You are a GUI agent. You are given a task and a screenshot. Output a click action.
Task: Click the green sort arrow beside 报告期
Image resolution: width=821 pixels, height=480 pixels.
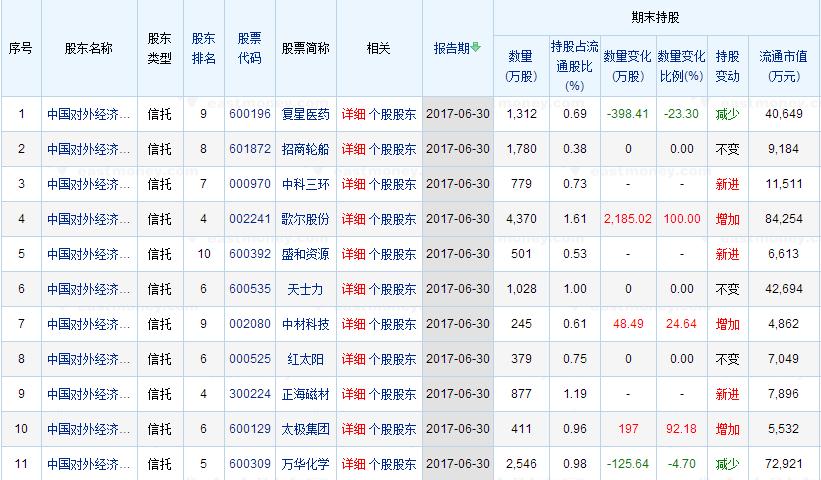476,47
